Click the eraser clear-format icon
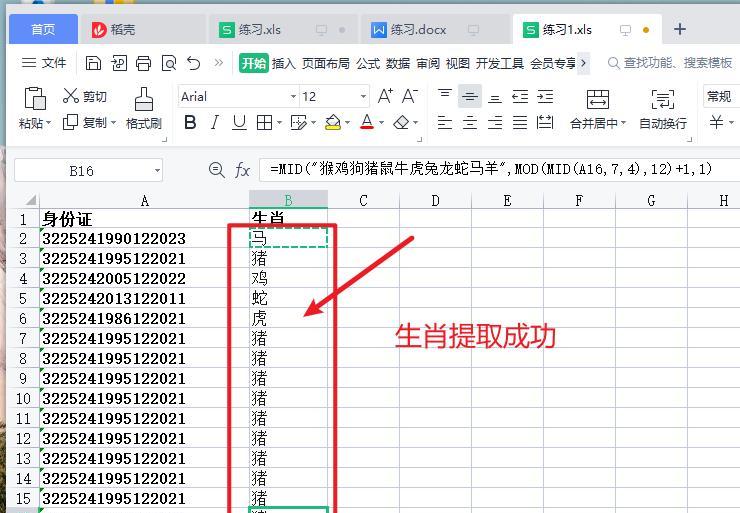This screenshot has width=740, height=513. click(401, 123)
